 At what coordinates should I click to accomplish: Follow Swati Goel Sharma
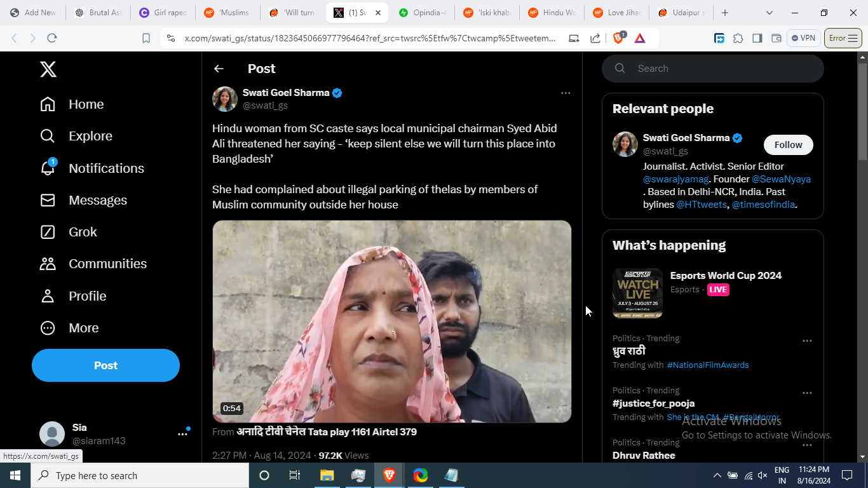pyautogui.click(x=788, y=145)
